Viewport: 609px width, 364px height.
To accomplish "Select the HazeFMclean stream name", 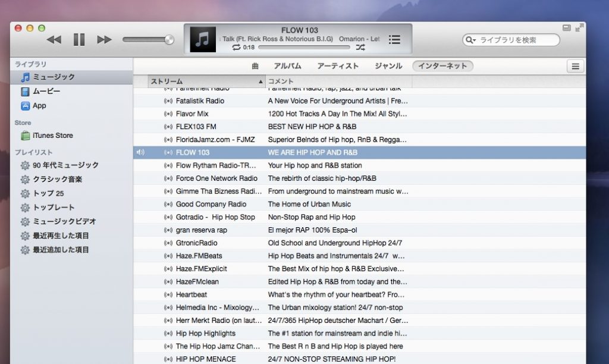I will (x=197, y=282).
